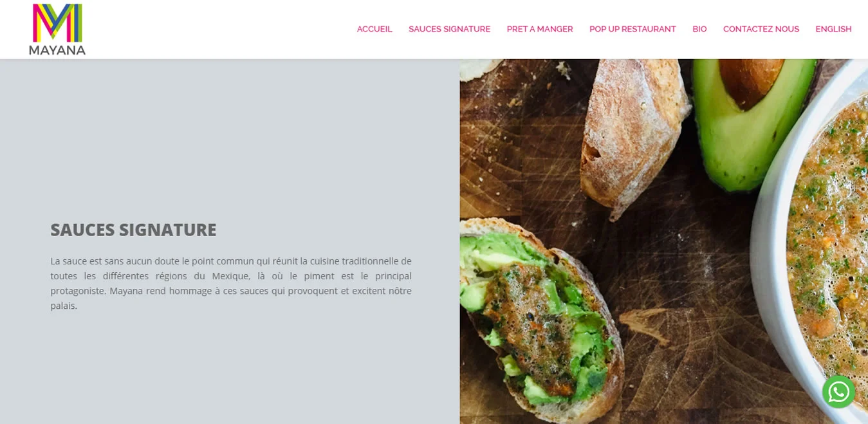Click the SAUCES SIGNATURE section heading
Viewport: 868px width, 424px height.
click(x=133, y=230)
